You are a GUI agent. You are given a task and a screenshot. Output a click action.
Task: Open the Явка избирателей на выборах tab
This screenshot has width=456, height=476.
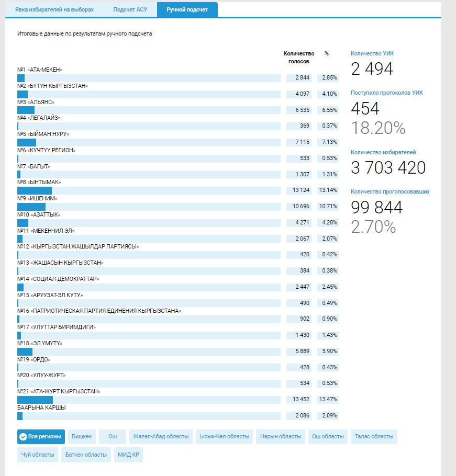(x=54, y=10)
